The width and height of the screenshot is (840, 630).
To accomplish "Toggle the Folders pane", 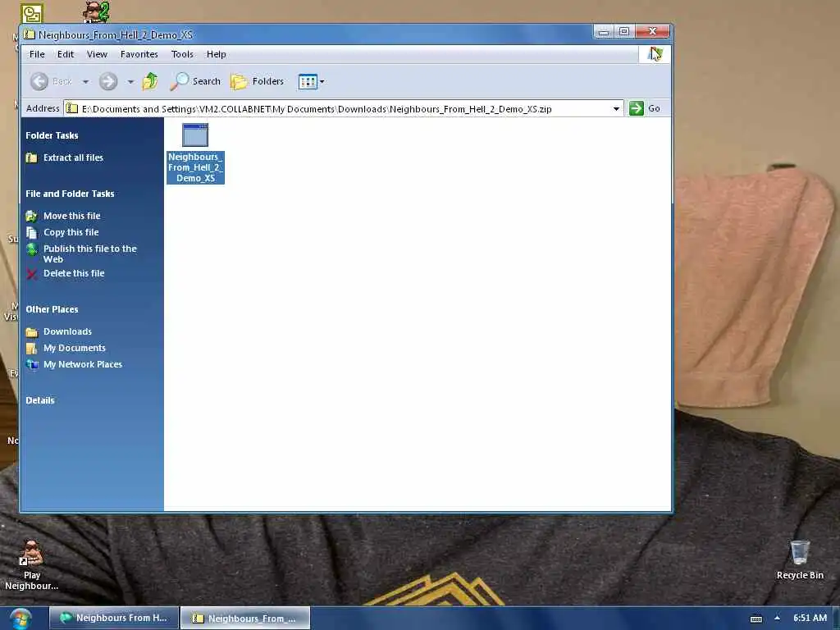I will 257,81.
